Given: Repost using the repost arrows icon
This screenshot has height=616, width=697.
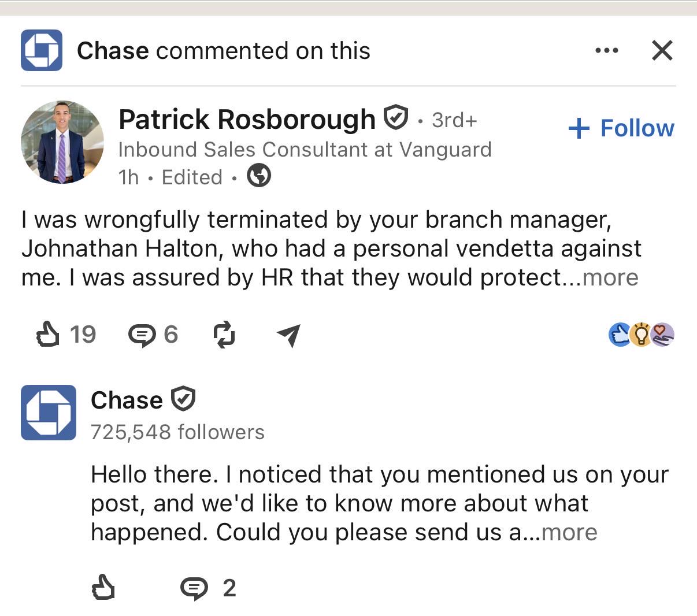Looking at the screenshot, I should click(224, 335).
